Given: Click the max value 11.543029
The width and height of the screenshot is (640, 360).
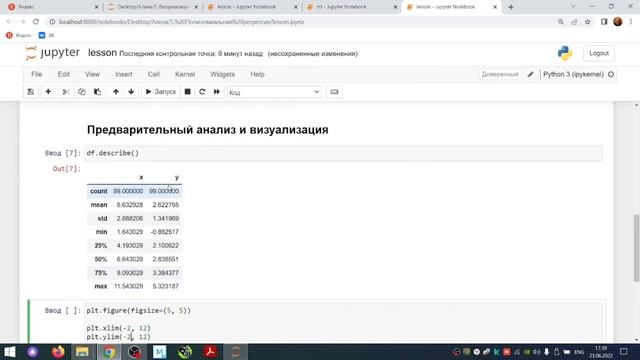Looking at the screenshot, I should (129, 287).
